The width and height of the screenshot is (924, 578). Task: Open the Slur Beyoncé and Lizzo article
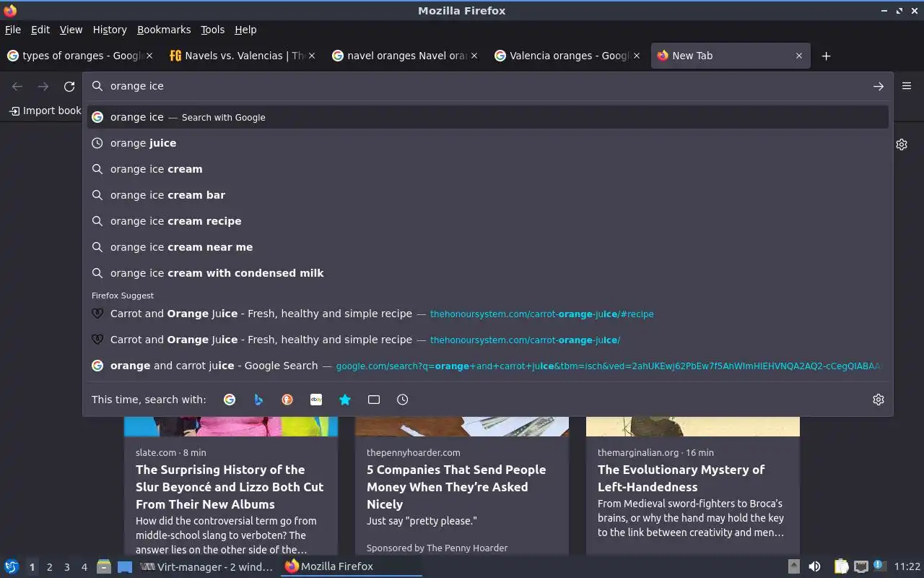click(230, 487)
